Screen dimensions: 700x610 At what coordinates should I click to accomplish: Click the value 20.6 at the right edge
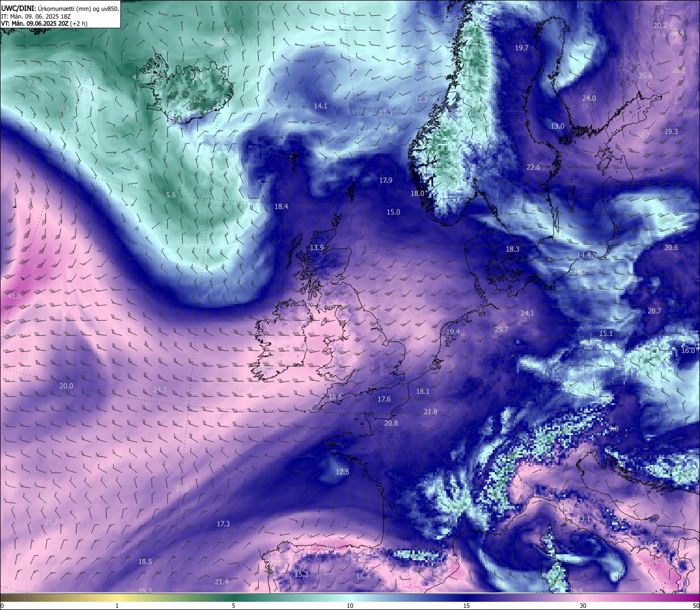click(671, 248)
